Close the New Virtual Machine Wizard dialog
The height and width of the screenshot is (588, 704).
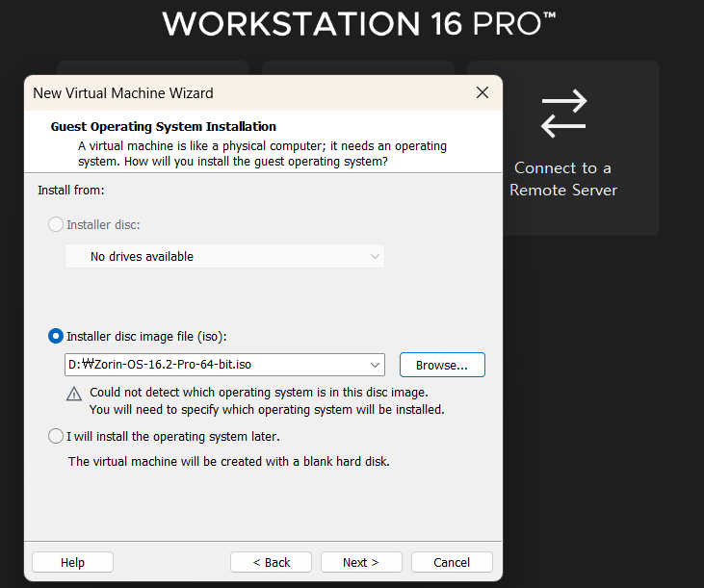pyautogui.click(x=482, y=92)
